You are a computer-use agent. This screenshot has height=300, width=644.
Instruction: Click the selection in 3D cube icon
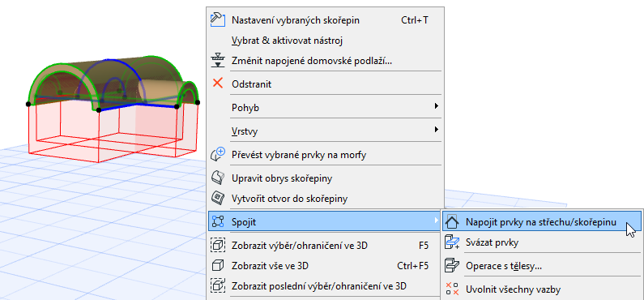[217, 246]
